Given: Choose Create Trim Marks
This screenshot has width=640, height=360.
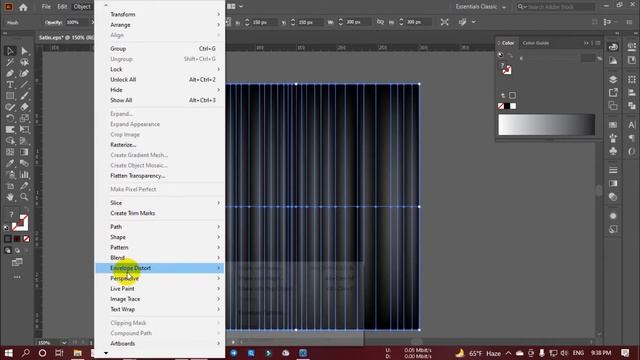Looking at the screenshot, I should pos(160,213).
